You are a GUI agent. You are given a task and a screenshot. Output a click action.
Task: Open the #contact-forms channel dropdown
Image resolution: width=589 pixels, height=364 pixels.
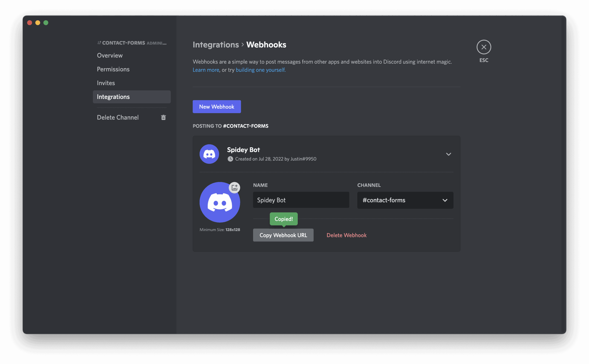pos(405,200)
